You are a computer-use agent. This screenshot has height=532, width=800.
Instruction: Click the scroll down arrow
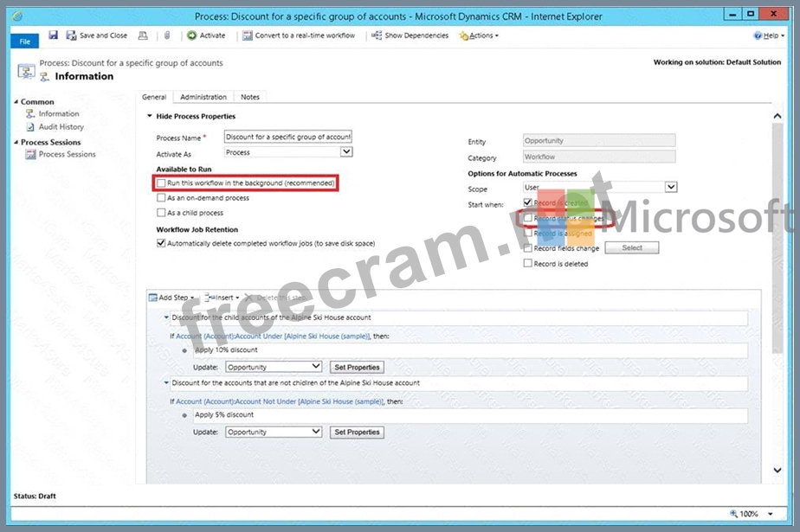(x=777, y=470)
